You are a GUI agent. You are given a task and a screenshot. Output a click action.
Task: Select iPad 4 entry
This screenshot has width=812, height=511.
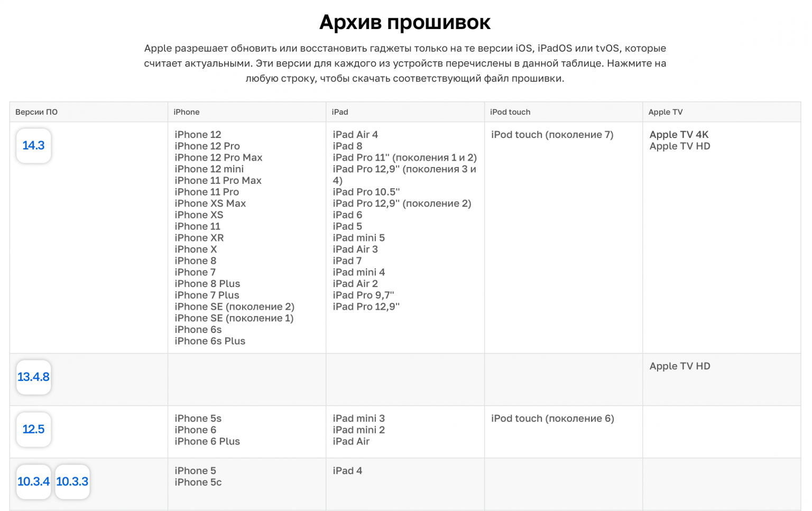(347, 471)
